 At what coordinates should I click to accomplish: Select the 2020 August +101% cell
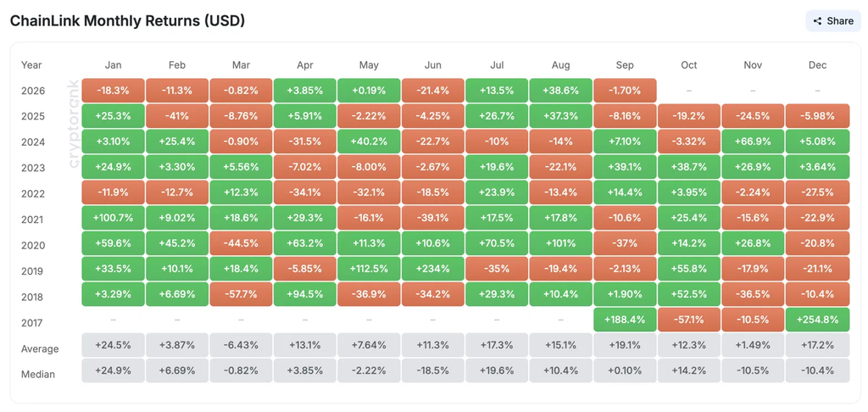561,243
